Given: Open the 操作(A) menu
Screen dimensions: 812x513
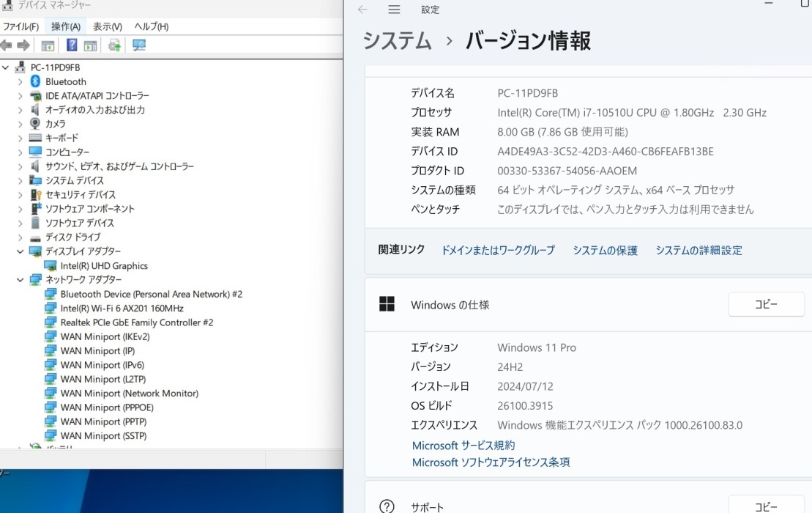Looking at the screenshot, I should (x=66, y=26).
